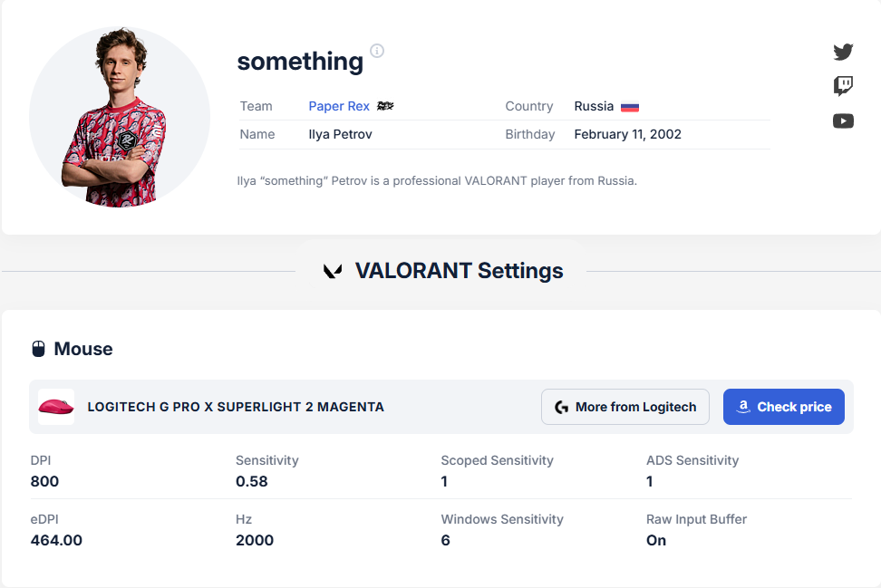Screen dimensions: 881x588
Task: Click the Paper Rex team logo icon
Action: click(385, 106)
